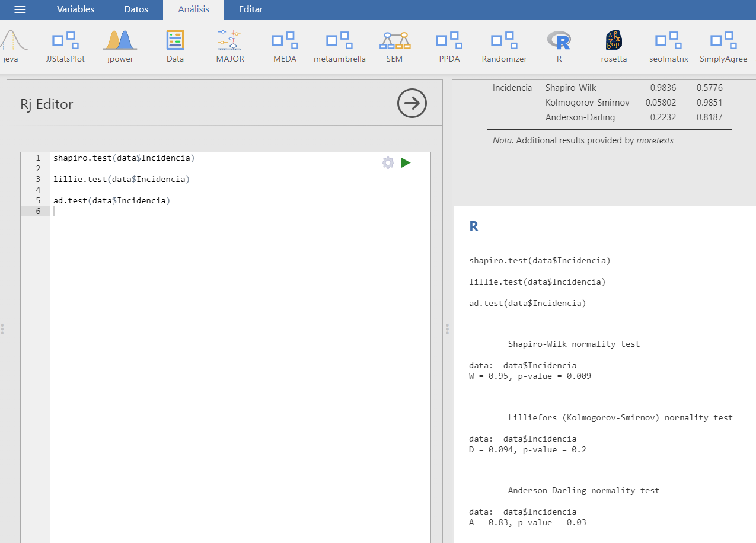Screen dimensions: 756x543
Task: Click line 3 lillie.test code
Action: (121, 180)
